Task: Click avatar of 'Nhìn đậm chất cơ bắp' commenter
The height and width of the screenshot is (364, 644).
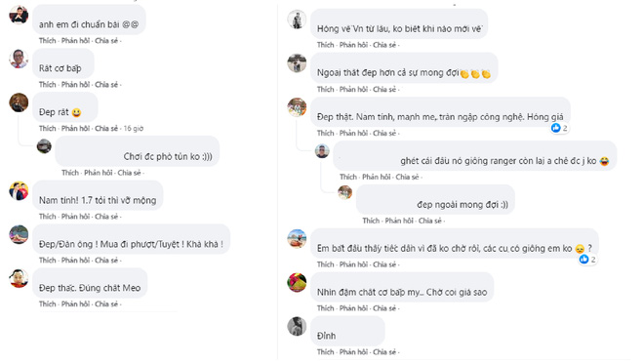Action: tap(297, 282)
